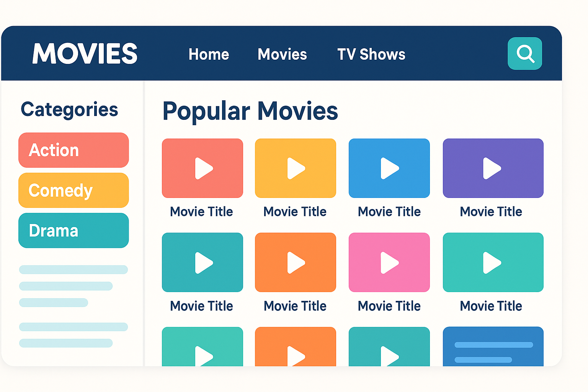
Task: Play the purple movie card
Action: 493,168
